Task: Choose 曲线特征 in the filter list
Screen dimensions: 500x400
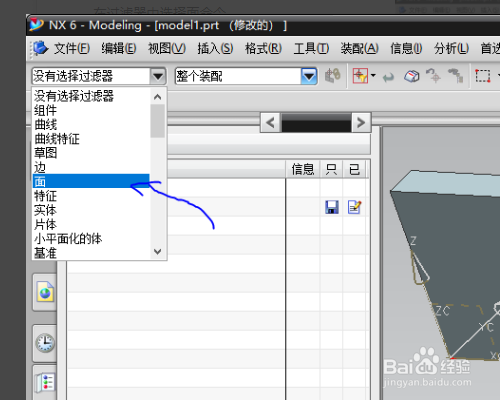Action: click(x=91, y=139)
